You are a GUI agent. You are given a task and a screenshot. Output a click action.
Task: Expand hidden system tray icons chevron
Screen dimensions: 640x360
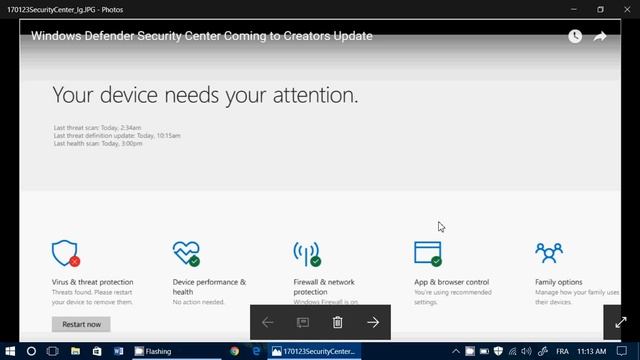pyautogui.click(x=456, y=351)
